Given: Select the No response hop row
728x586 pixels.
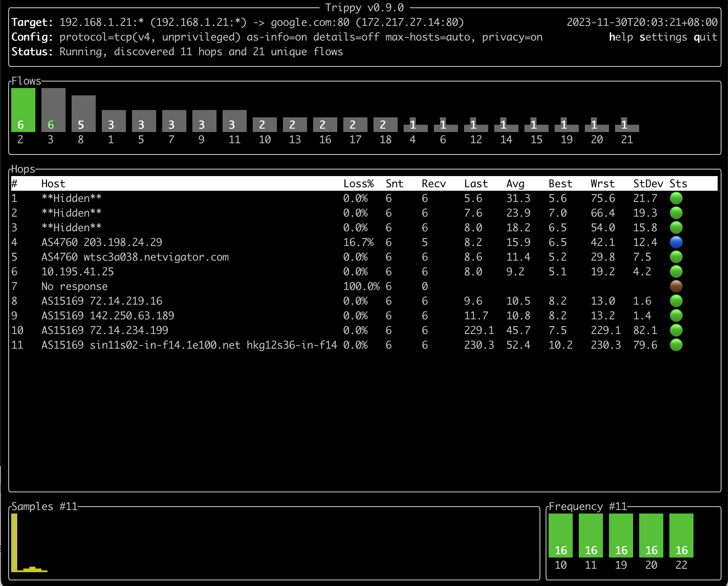Looking at the screenshot, I should pyautogui.click(x=364, y=286).
